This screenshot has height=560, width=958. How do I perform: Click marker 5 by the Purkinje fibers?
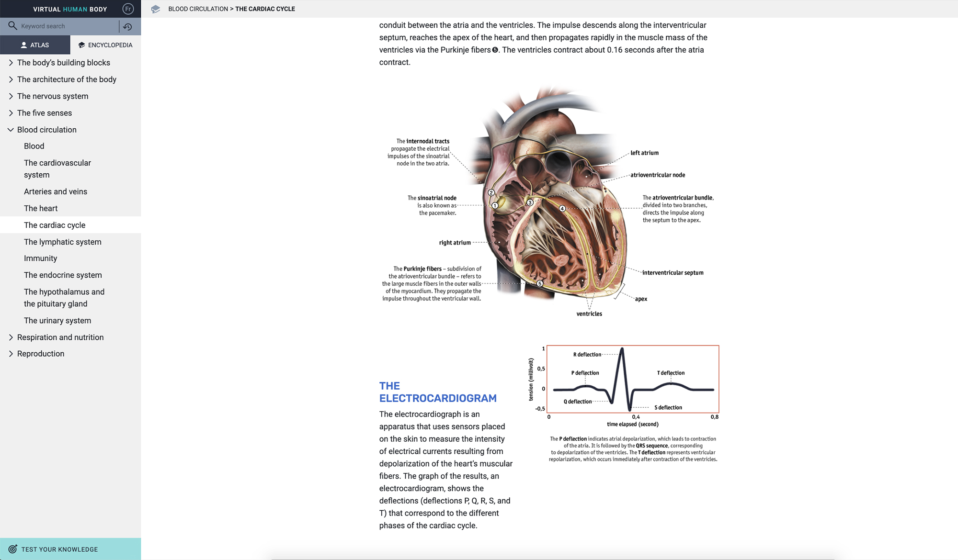pos(539,283)
